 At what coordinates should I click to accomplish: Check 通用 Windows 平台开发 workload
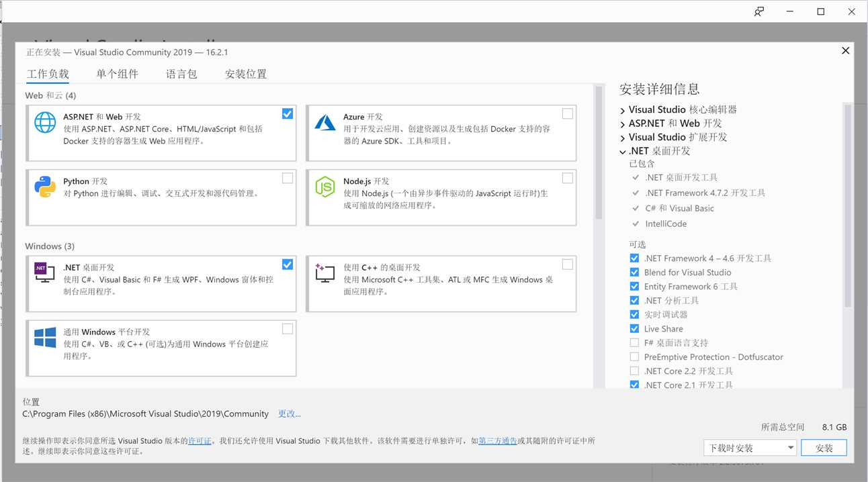(288, 328)
